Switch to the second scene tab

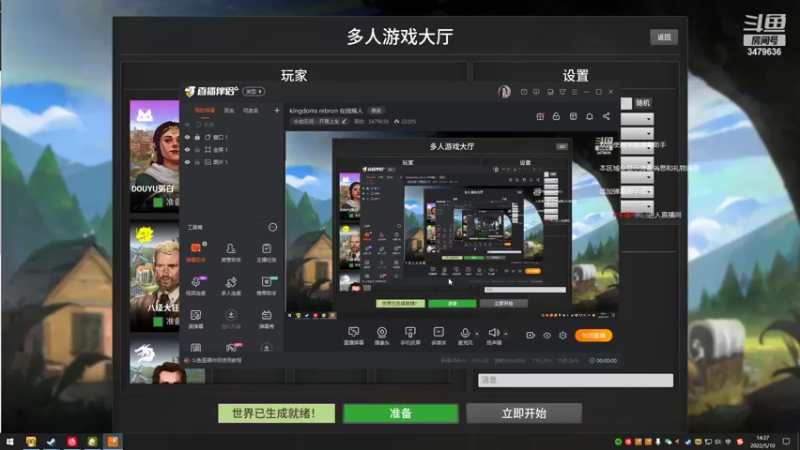click(x=229, y=110)
